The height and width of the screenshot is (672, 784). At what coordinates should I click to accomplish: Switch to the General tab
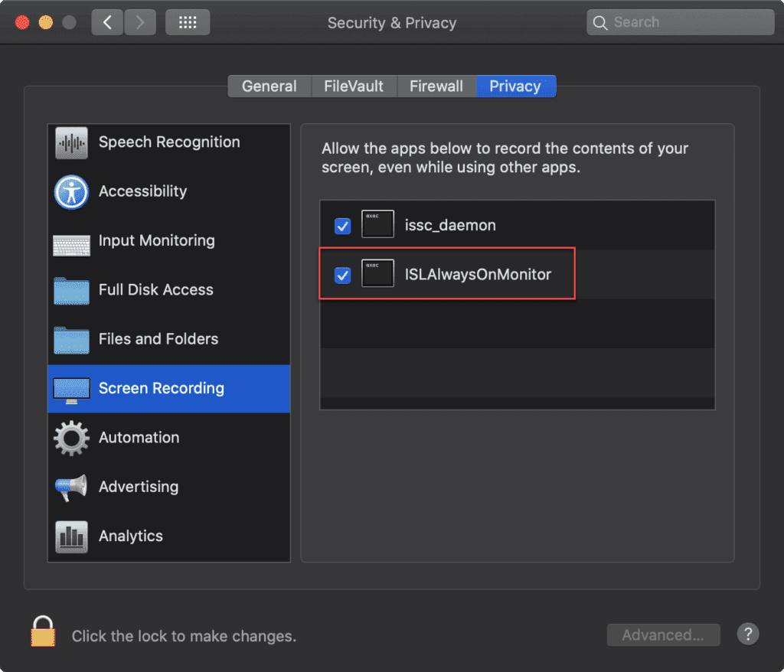pyautogui.click(x=269, y=86)
